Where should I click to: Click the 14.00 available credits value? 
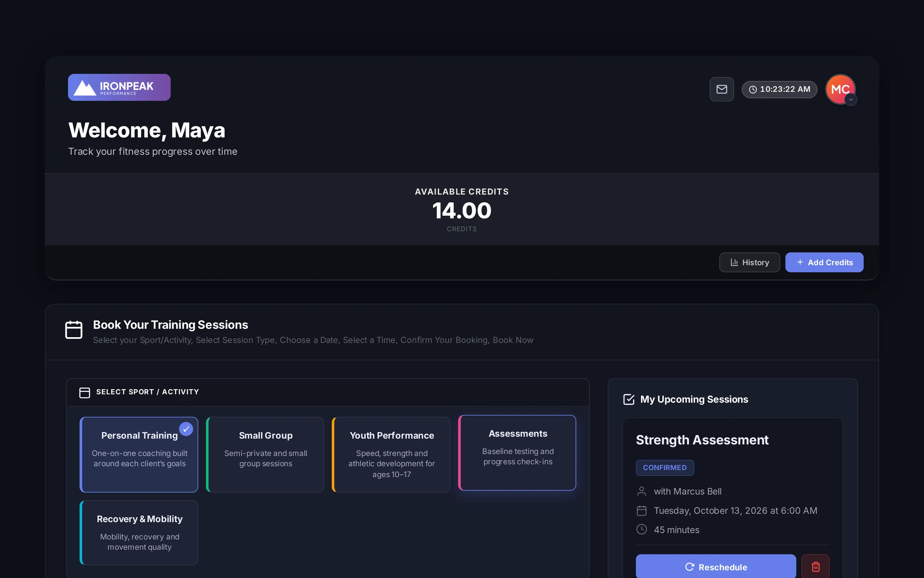(x=462, y=211)
